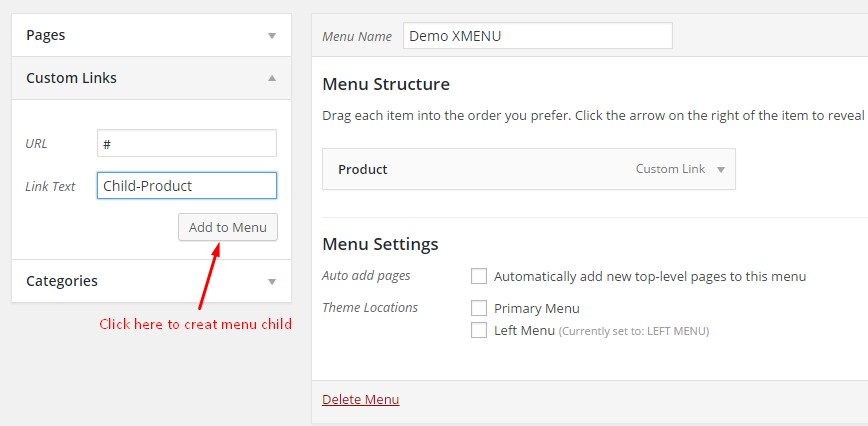The height and width of the screenshot is (426, 868).
Task: Collapse the Custom Links panel arrow
Action: (272, 78)
